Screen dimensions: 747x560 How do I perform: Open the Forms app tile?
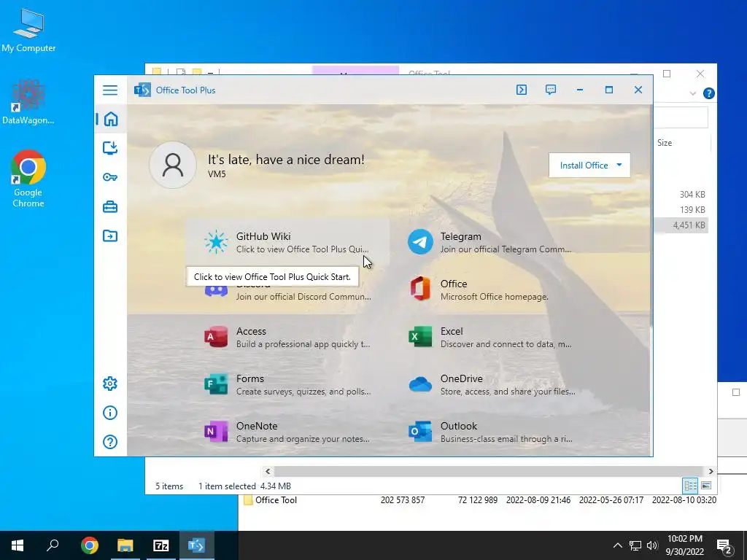click(x=287, y=384)
